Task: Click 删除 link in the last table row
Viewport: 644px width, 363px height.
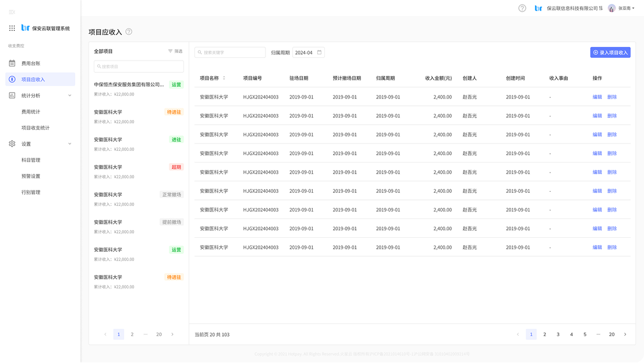Action: pyautogui.click(x=612, y=247)
